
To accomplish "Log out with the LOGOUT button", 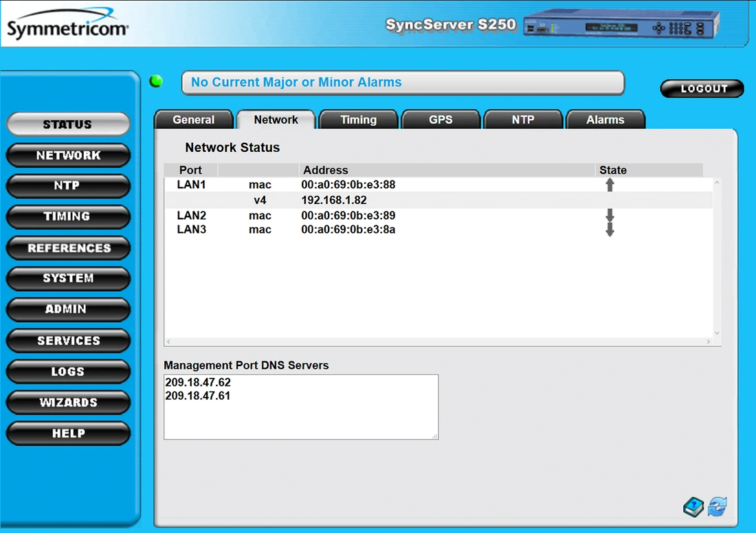I will point(702,89).
